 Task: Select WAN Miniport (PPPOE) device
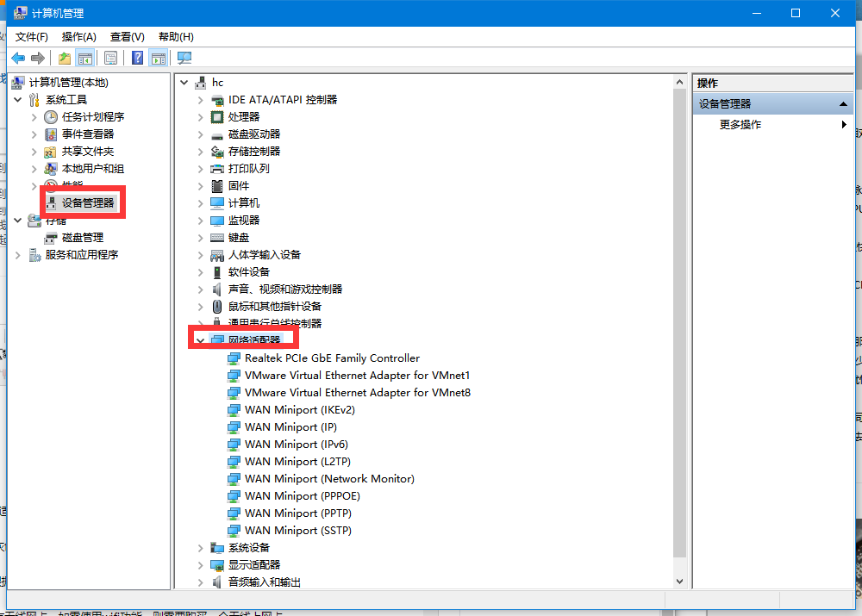click(x=303, y=495)
